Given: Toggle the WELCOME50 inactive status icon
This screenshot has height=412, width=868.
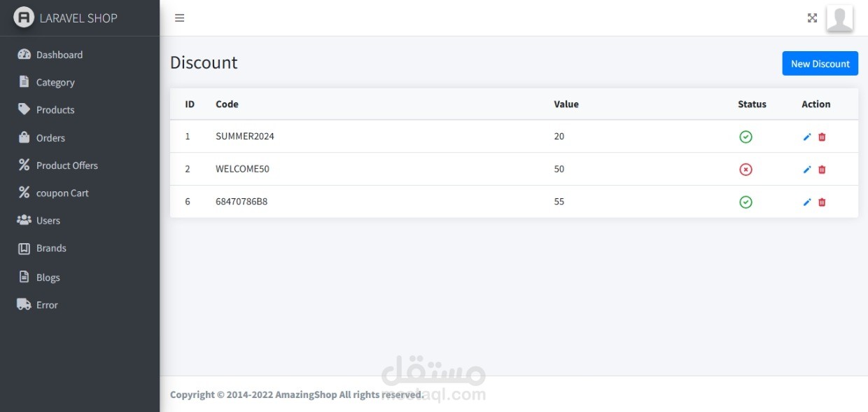Looking at the screenshot, I should [745, 170].
